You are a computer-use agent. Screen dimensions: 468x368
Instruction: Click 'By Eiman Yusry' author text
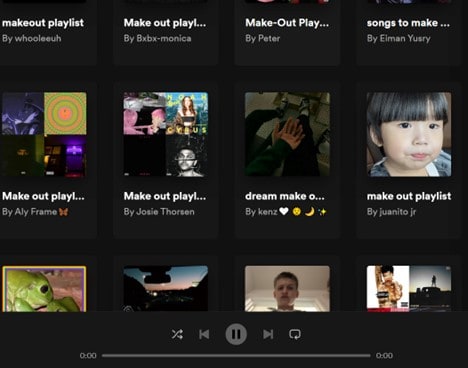[x=399, y=38]
